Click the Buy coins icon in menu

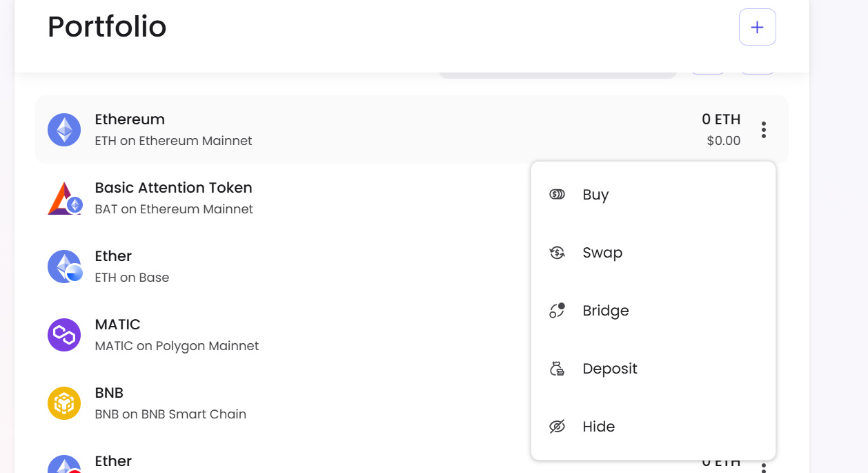[557, 195]
